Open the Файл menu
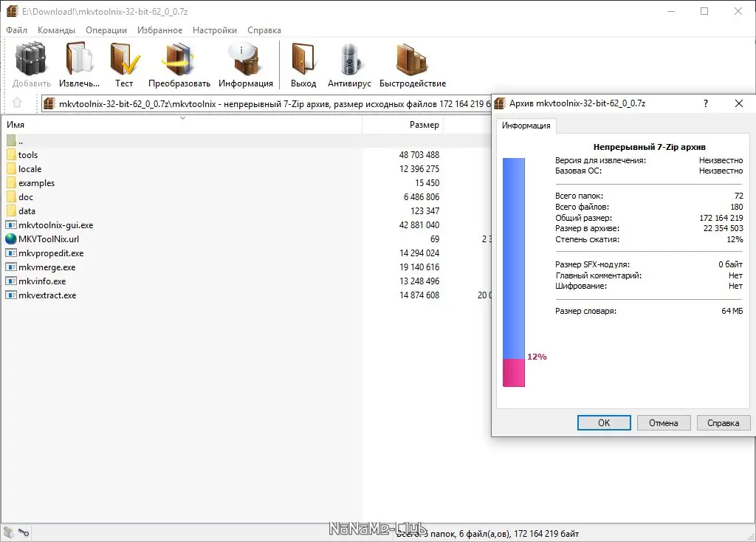Screen dimensions: 756x542 pos(17,30)
